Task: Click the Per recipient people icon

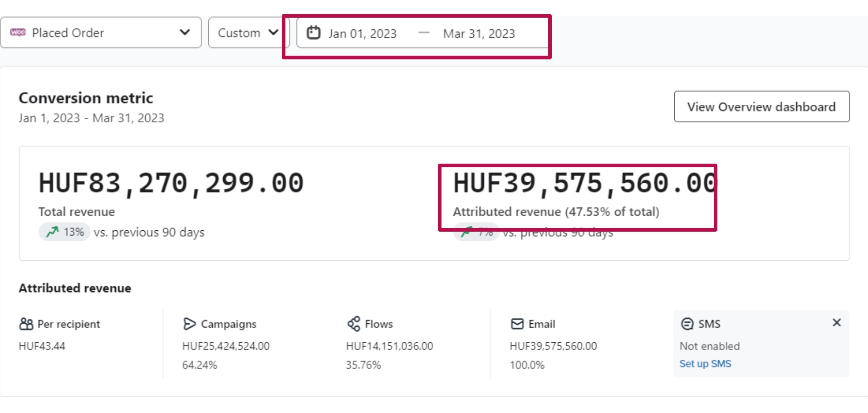Action: coord(26,324)
